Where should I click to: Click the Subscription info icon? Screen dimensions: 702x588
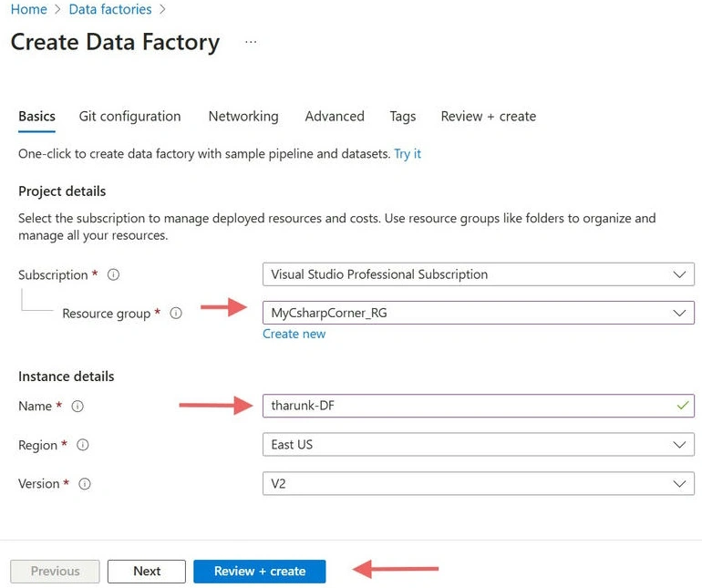point(113,274)
